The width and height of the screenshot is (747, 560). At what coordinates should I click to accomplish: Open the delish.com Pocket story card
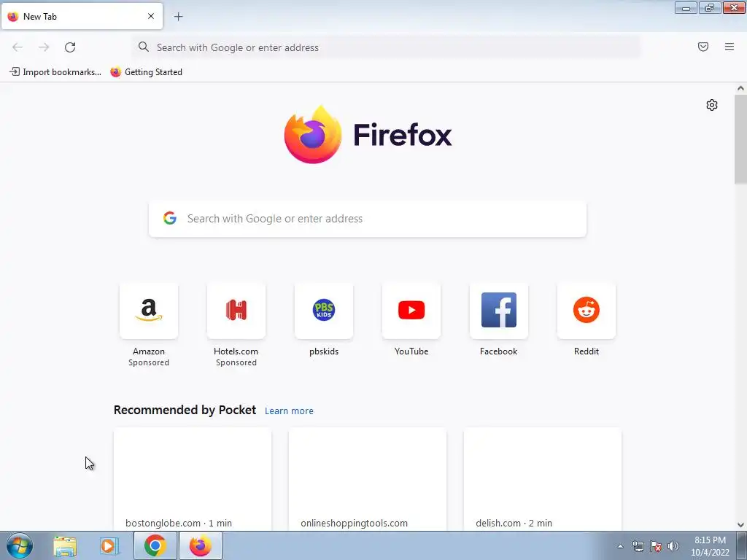[543, 479]
